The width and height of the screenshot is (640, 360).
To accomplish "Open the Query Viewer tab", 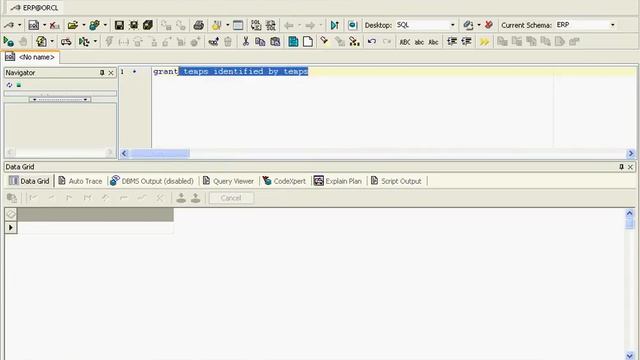I will click(228, 181).
